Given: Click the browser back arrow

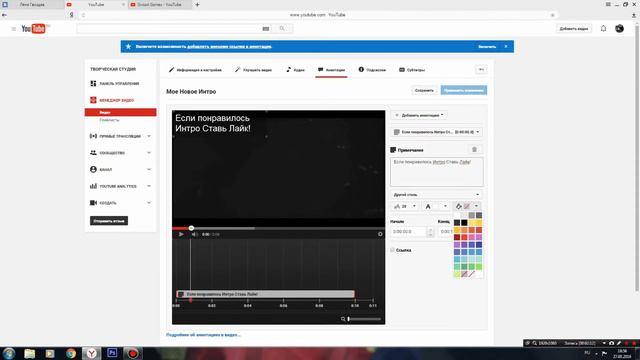Looking at the screenshot, I should pyautogui.click(x=4, y=15).
